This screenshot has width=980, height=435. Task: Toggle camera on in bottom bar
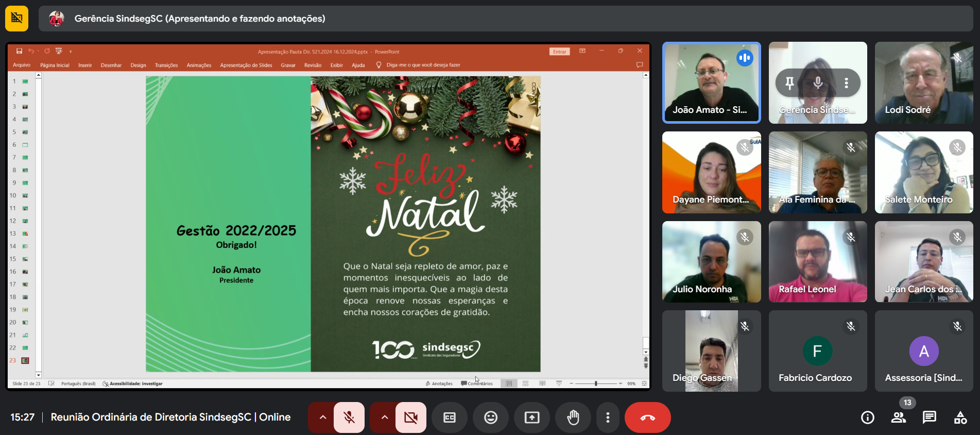click(411, 417)
